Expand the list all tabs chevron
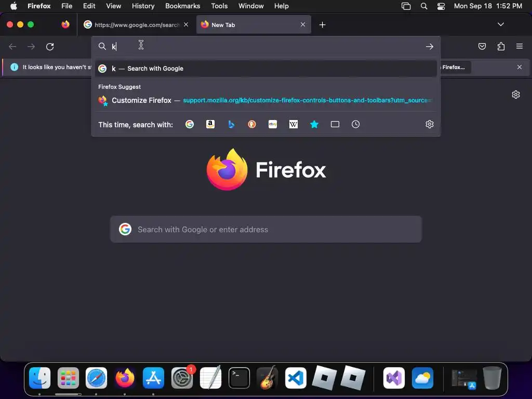 coord(500,24)
